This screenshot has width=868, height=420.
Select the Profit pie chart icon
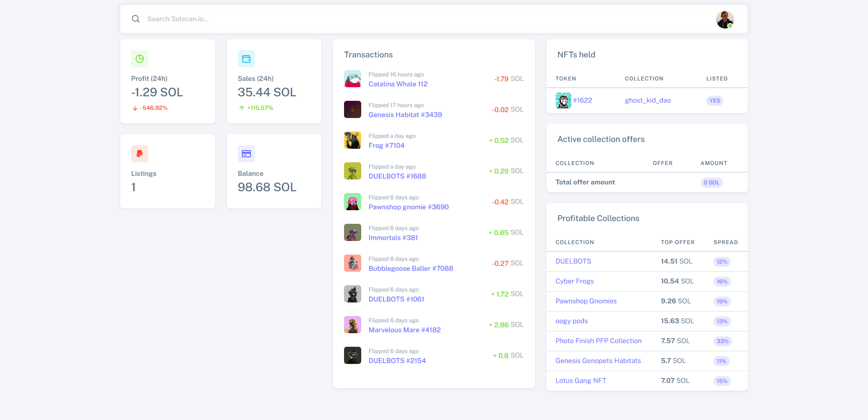pyautogui.click(x=139, y=58)
